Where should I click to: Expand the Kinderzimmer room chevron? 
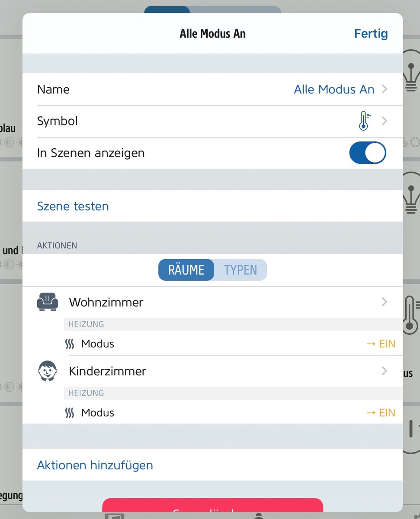pos(384,371)
